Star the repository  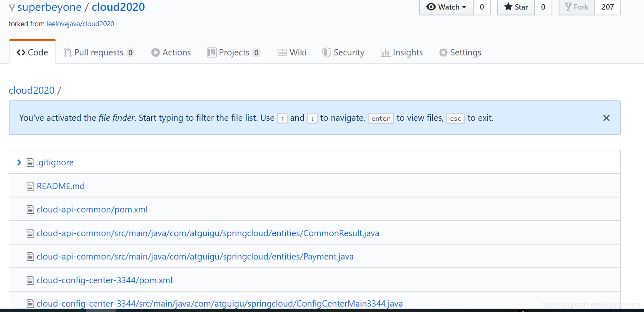tap(516, 7)
